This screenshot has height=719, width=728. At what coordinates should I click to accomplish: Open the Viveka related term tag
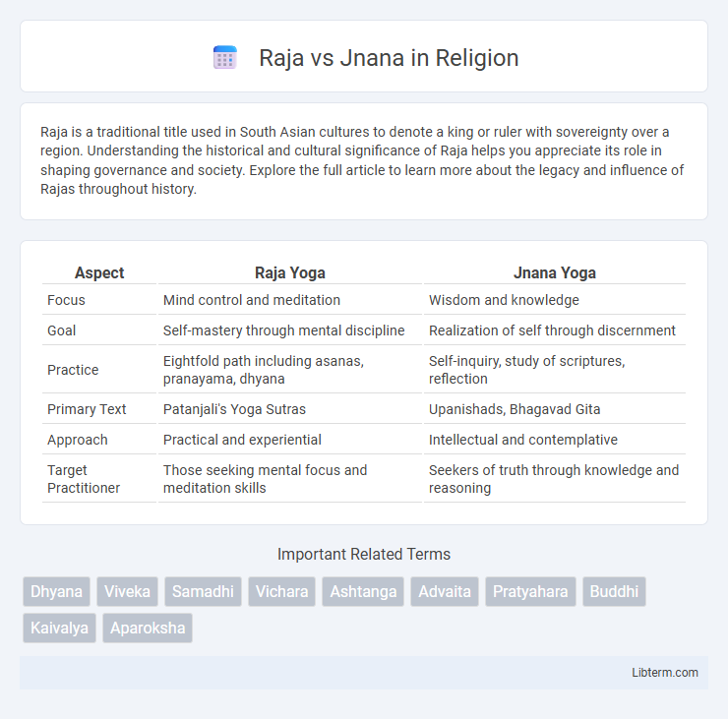[x=127, y=591]
